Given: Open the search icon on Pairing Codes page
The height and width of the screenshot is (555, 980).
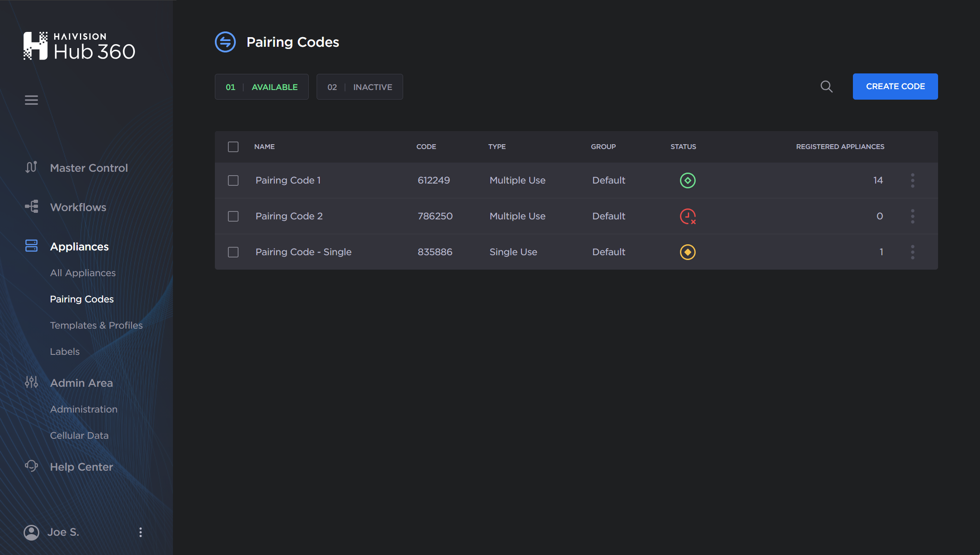Looking at the screenshot, I should [826, 86].
